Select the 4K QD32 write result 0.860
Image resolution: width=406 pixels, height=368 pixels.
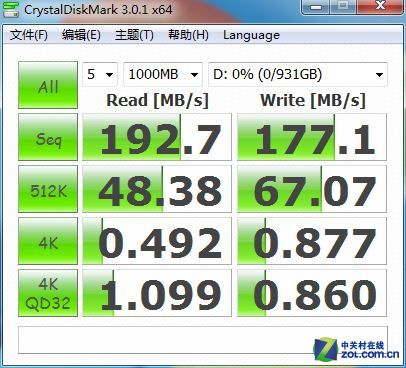coord(312,293)
